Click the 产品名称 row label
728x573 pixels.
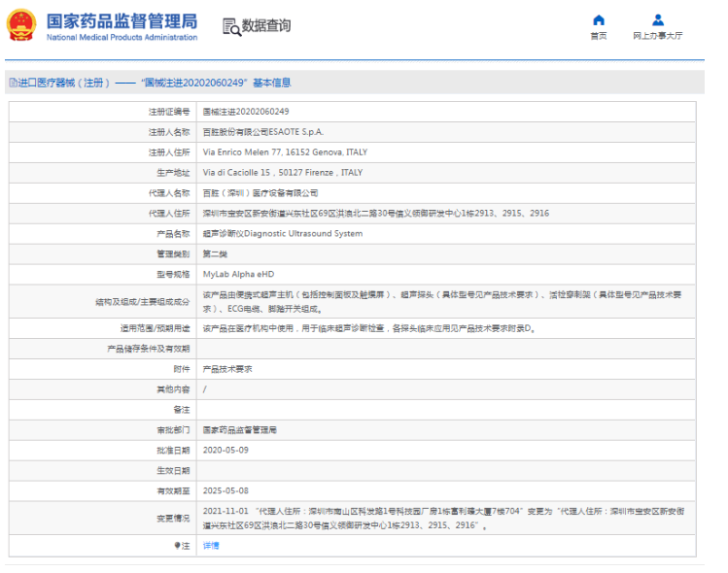tap(173, 234)
